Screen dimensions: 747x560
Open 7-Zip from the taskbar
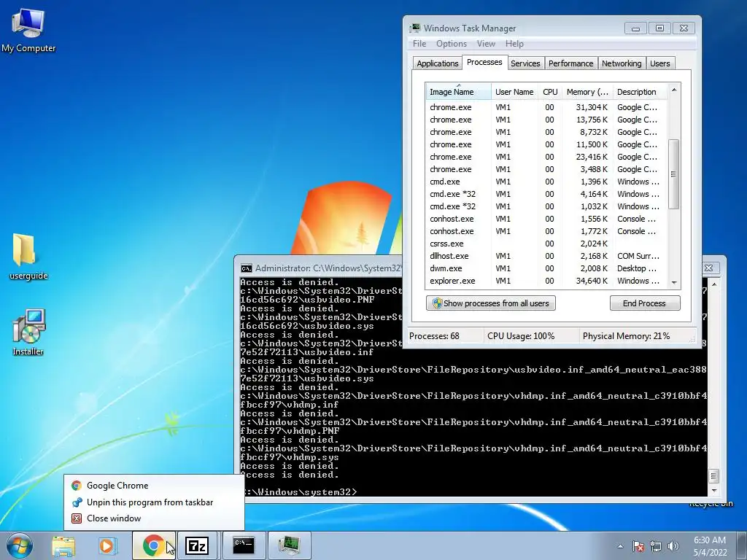[197, 545]
